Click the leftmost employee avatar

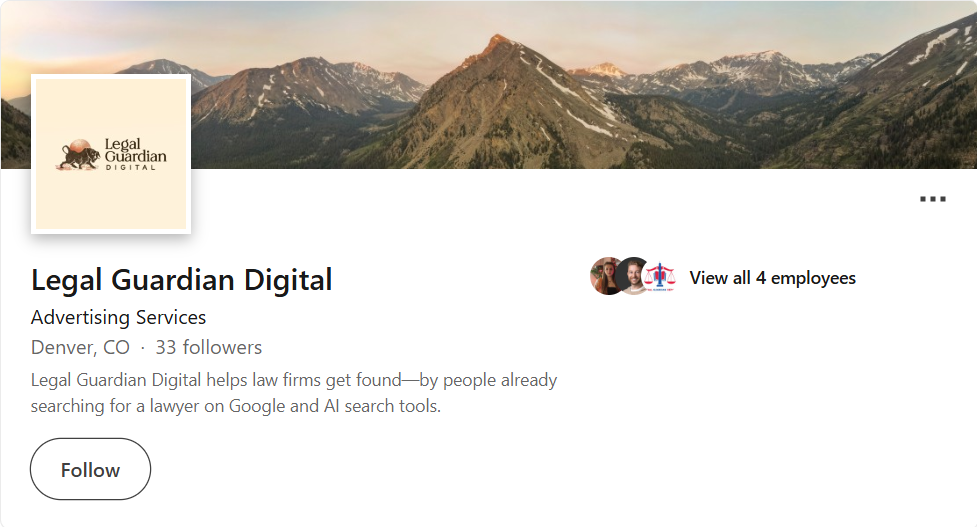(x=606, y=277)
